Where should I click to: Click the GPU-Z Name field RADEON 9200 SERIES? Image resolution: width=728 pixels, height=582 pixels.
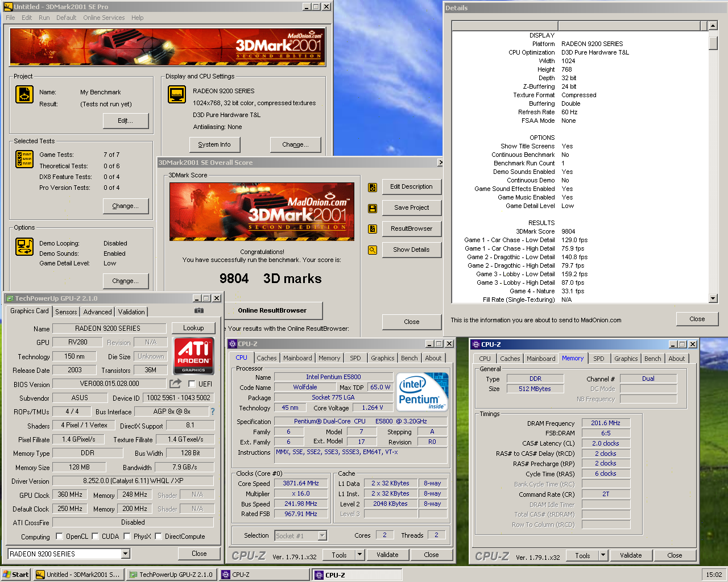click(108, 328)
